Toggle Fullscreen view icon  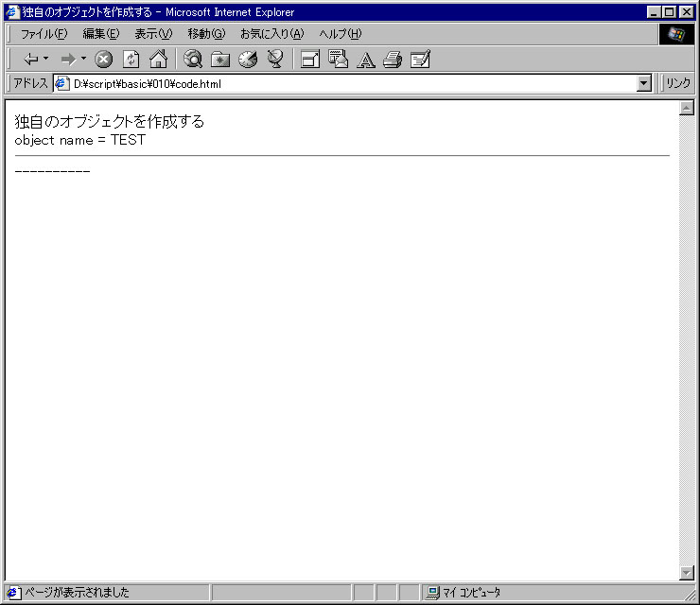(x=310, y=59)
